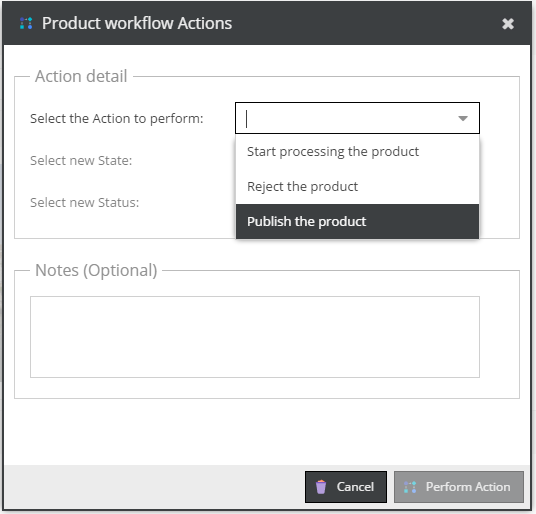Click the Perform Action button
The width and height of the screenshot is (536, 514).
[459, 487]
